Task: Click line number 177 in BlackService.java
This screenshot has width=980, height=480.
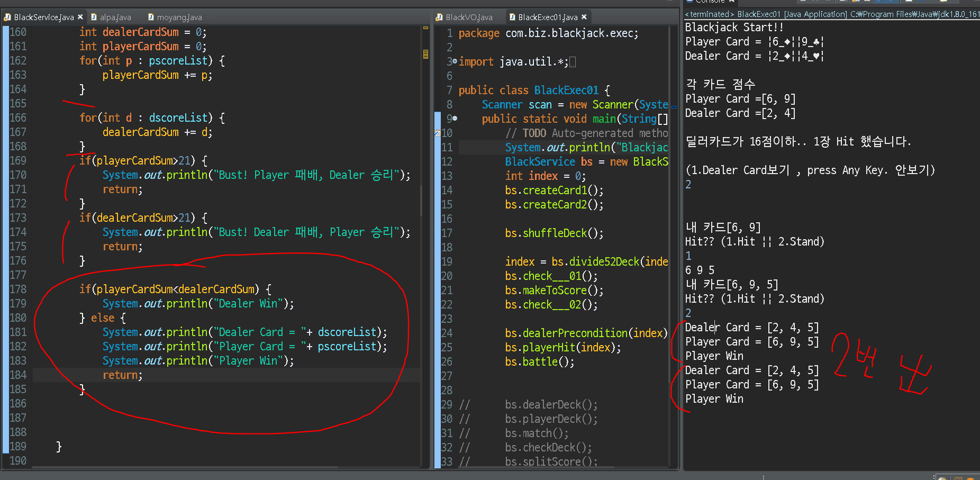Action: point(18,275)
